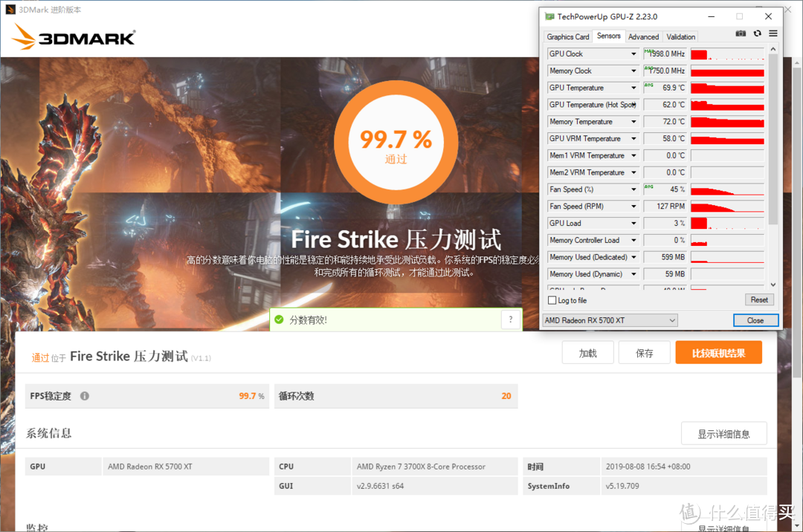Click the GPU-Z refresh icon
This screenshot has height=532, width=803.
(x=758, y=33)
